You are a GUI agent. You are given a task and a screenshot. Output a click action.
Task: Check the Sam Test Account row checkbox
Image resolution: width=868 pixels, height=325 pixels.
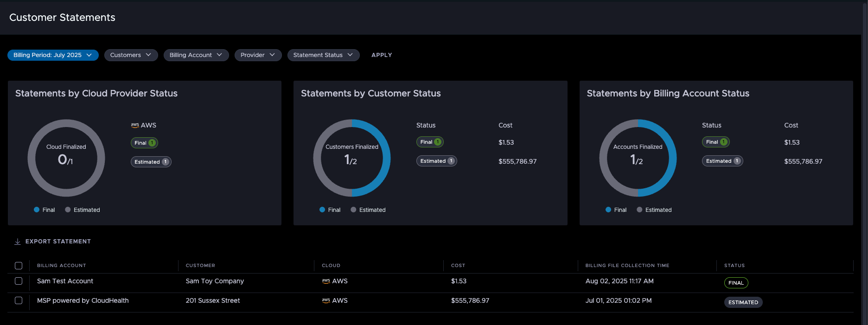point(19,281)
